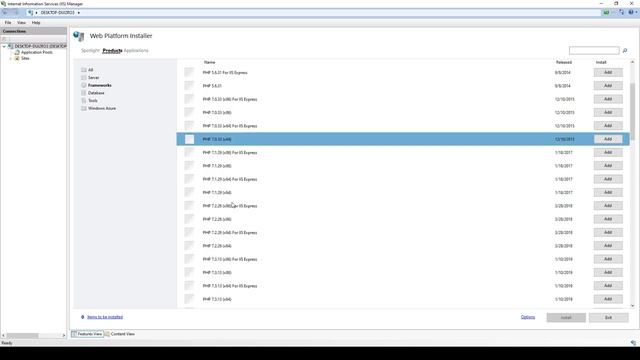Add PHP 5.6.31 For IIS Express
The width and height of the screenshot is (640, 360).
pos(608,72)
